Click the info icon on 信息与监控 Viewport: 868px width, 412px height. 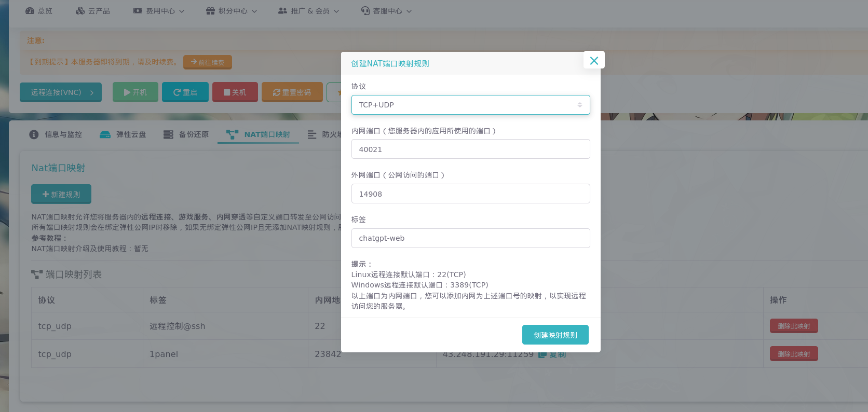34,134
